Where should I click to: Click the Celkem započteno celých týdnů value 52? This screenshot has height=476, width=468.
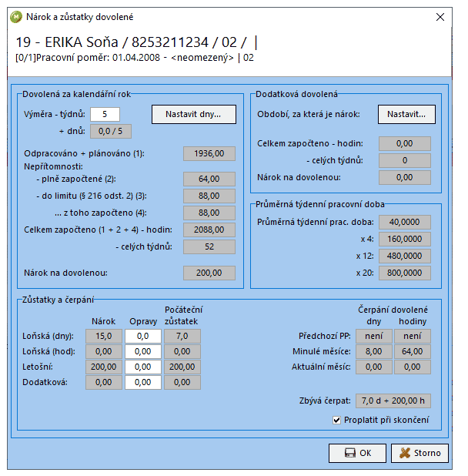tap(209, 246)
